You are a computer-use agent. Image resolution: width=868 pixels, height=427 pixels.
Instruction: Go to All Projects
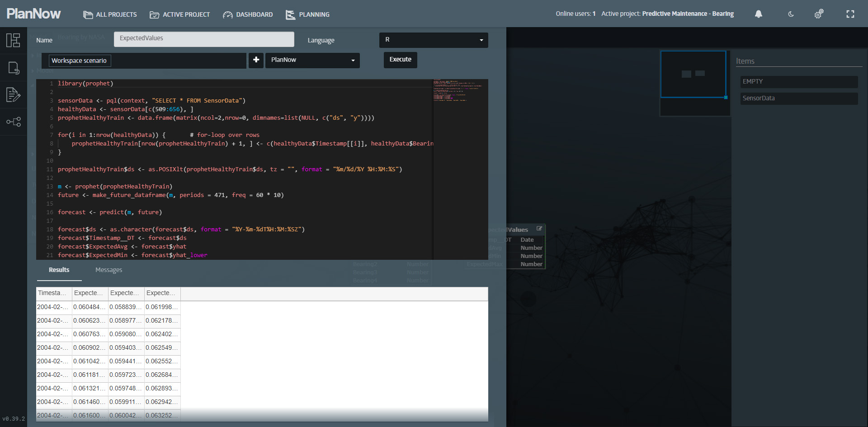110,14
